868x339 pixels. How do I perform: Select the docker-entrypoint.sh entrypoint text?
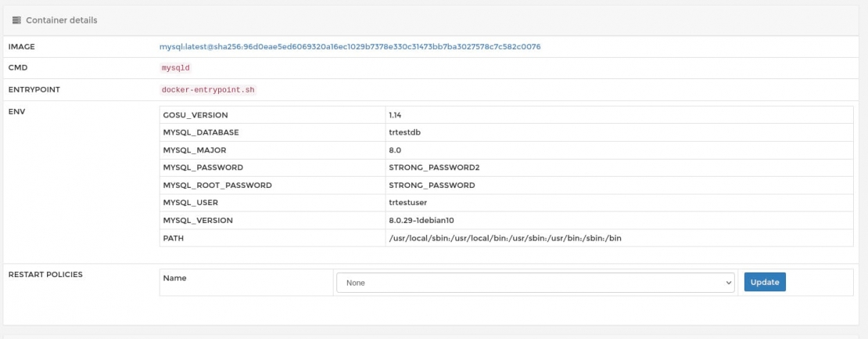point(207,90)
